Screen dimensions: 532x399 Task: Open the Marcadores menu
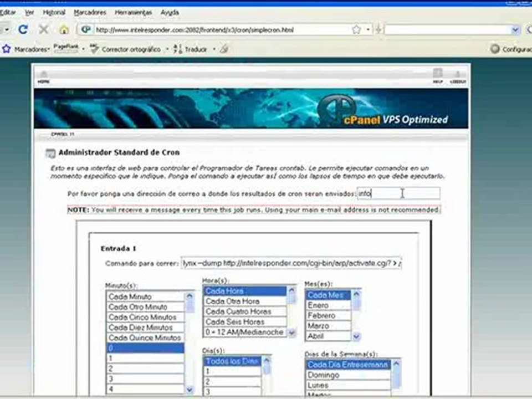90,13
